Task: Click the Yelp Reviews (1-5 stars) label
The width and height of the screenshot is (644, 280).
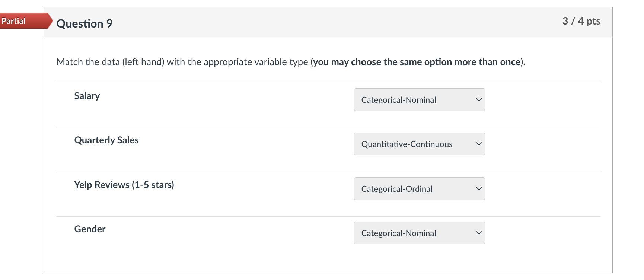Action: point(124,185)
